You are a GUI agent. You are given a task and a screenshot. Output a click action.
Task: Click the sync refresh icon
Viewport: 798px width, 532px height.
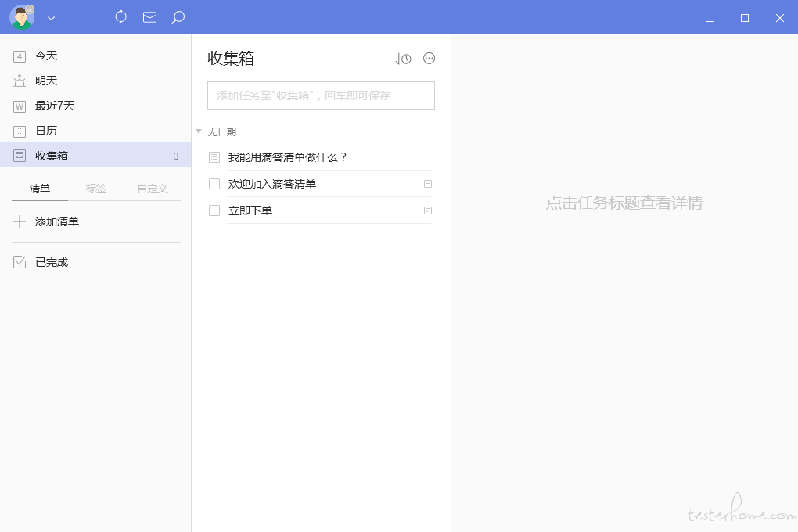[x=120, y=17]
